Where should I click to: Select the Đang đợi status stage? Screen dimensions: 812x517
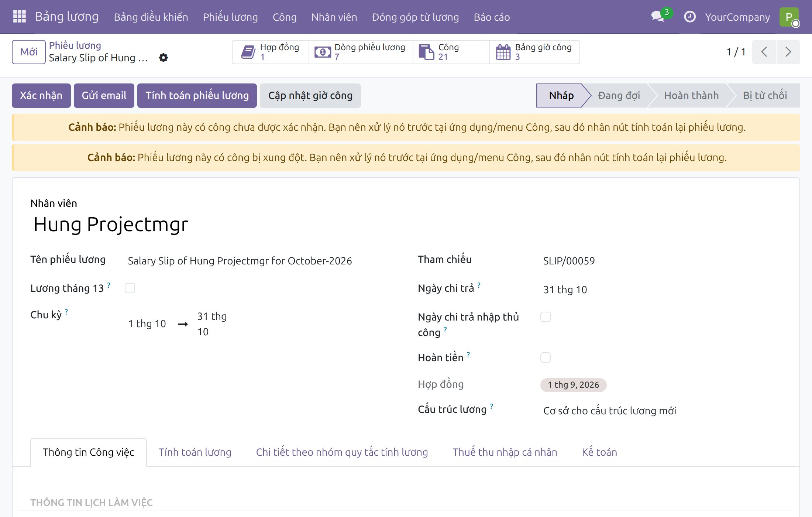[619, 96]
